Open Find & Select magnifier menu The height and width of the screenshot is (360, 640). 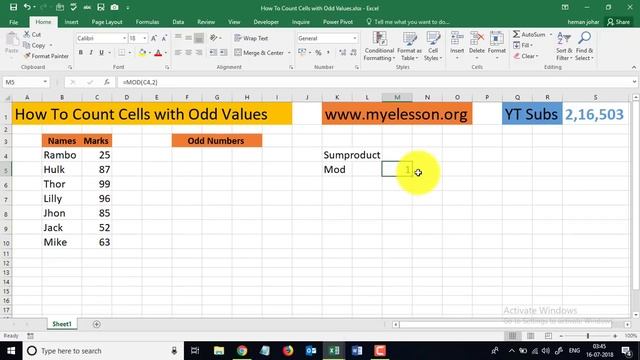coord(584,46)
